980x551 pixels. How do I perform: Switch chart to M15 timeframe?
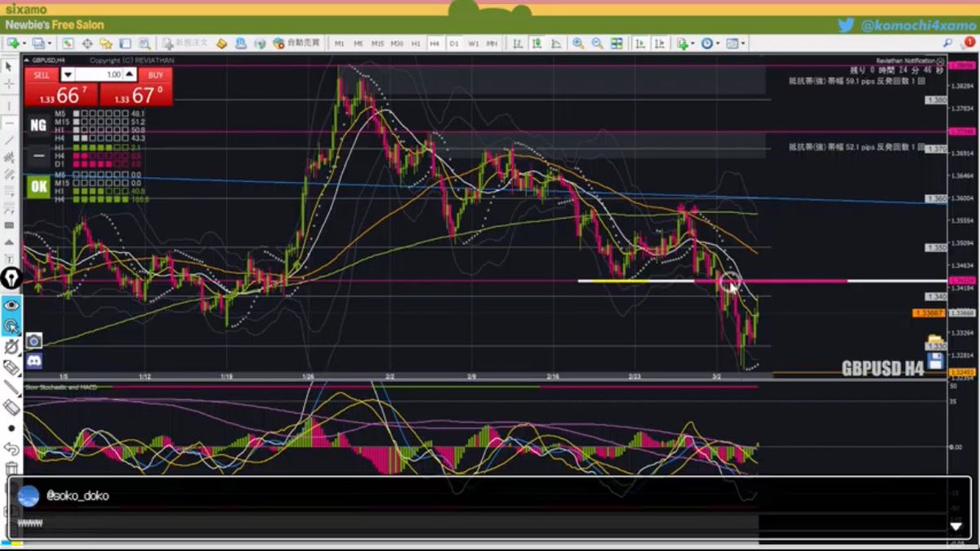(377, 43)
